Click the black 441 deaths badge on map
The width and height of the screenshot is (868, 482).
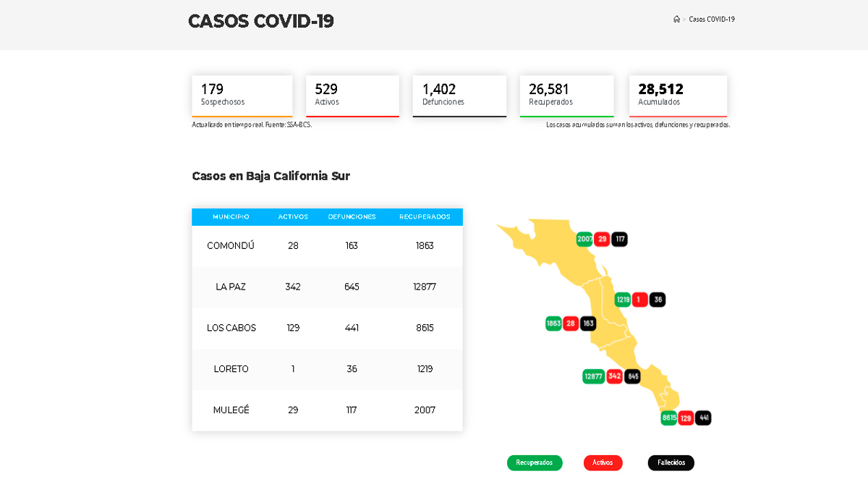(703, 418)
